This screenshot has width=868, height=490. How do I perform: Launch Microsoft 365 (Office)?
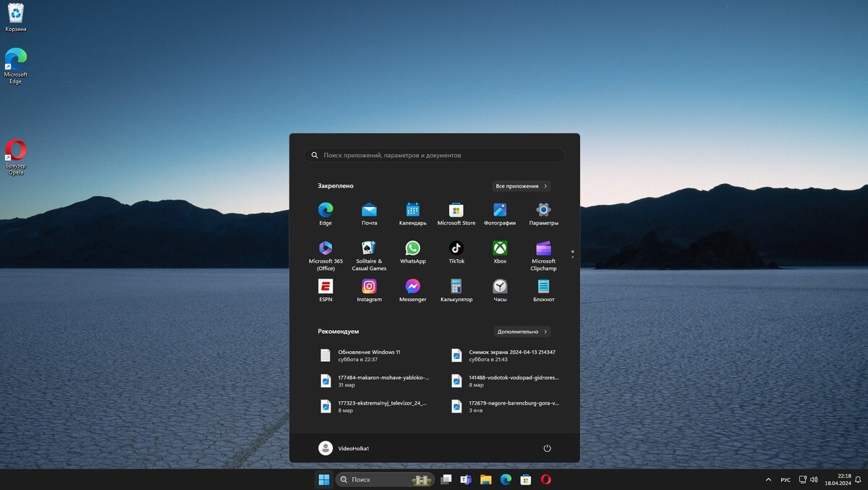(x=325, y=255)
